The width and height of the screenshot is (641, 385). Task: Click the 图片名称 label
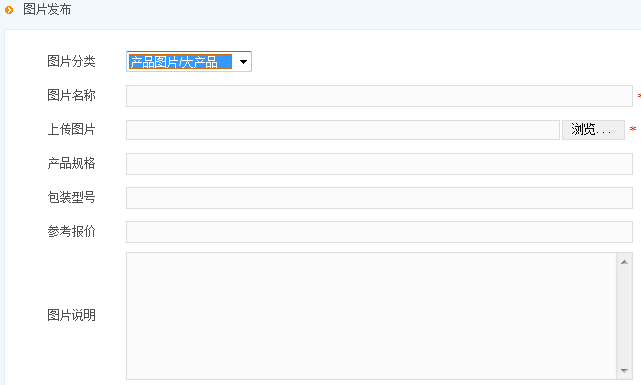click(71, 95)
